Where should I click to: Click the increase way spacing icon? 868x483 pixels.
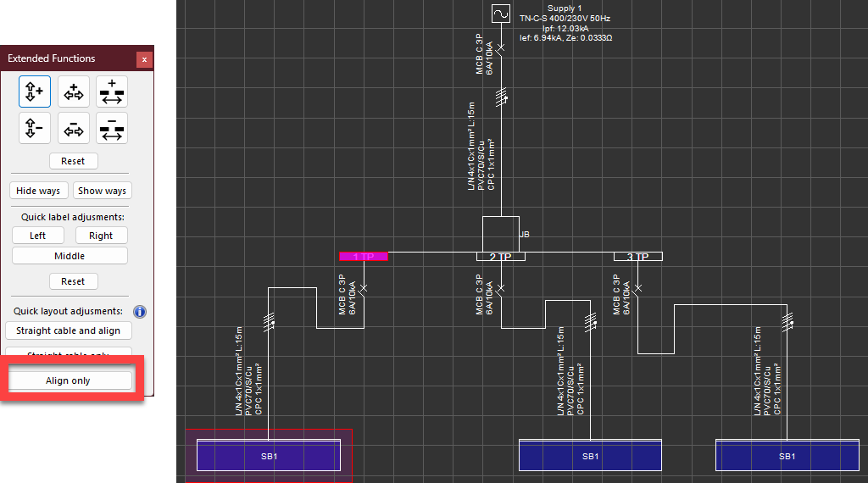tap(112, 92)
